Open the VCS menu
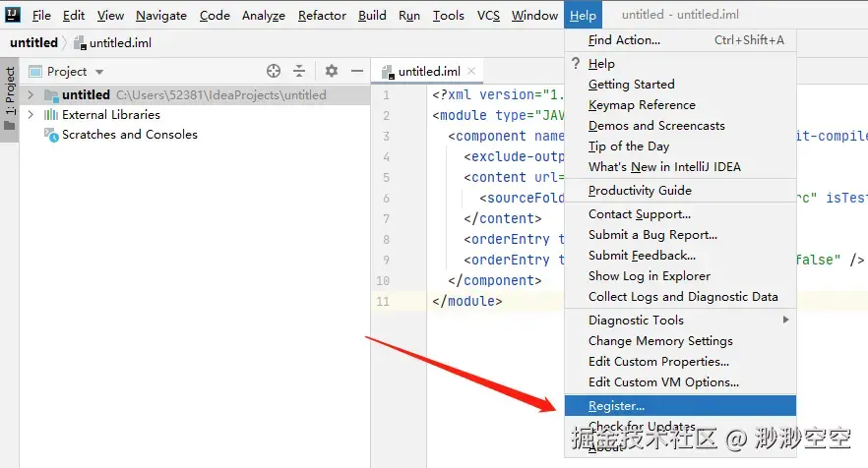The width and height of the screenshot is (868, 468). (488, 16)
